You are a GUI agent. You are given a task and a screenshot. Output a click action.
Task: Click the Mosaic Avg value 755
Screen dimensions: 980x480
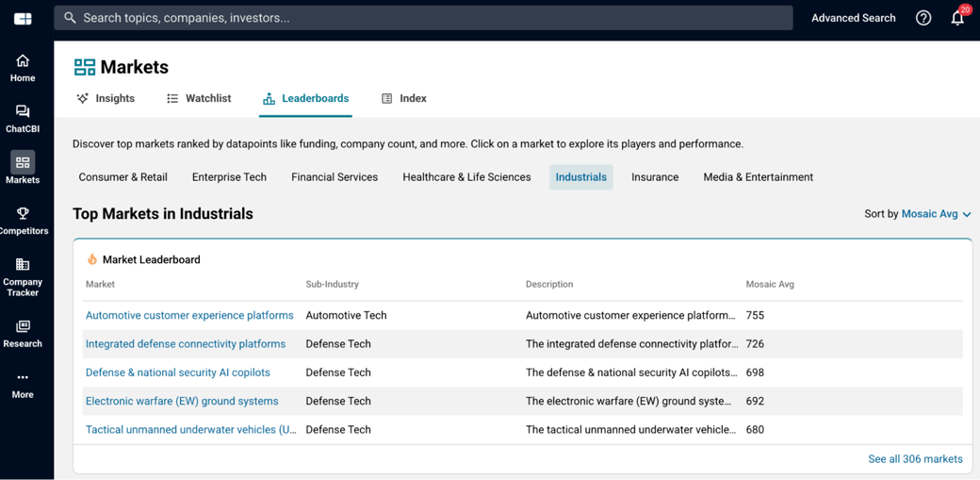755,315
